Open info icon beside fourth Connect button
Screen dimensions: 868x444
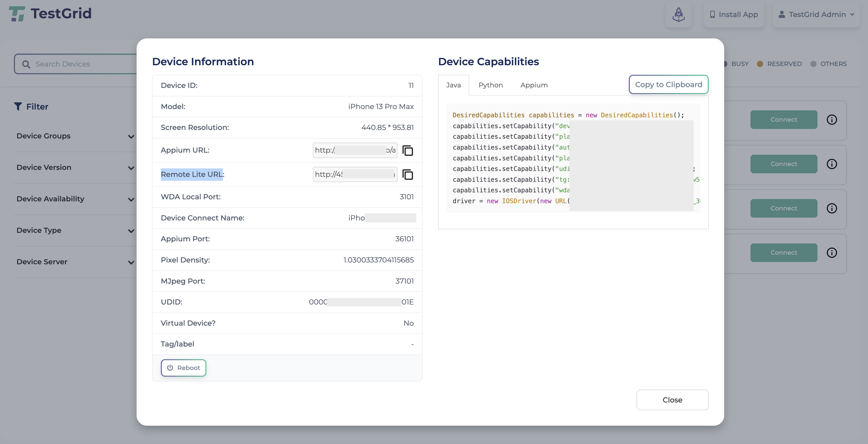point(832,253)
